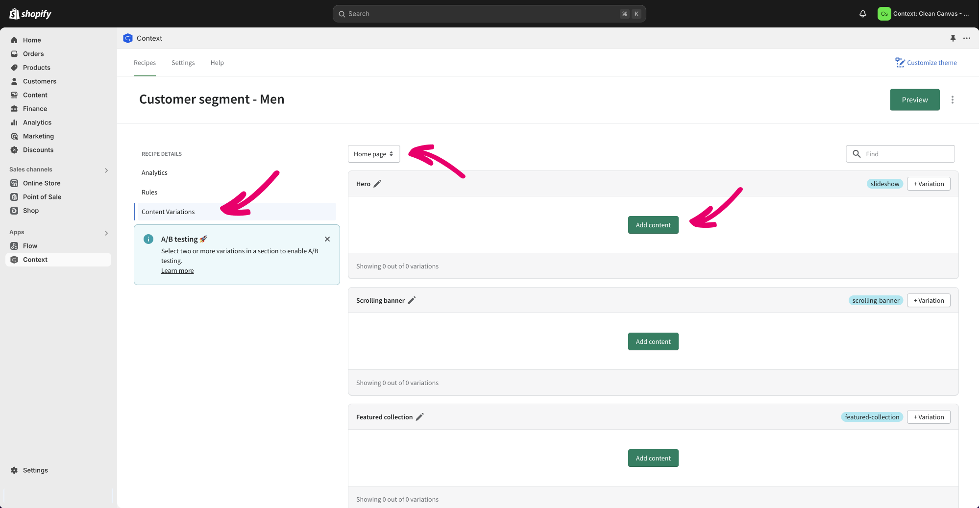Open the notifications bell
The image size is (980, 508).
tap(863, 14)
